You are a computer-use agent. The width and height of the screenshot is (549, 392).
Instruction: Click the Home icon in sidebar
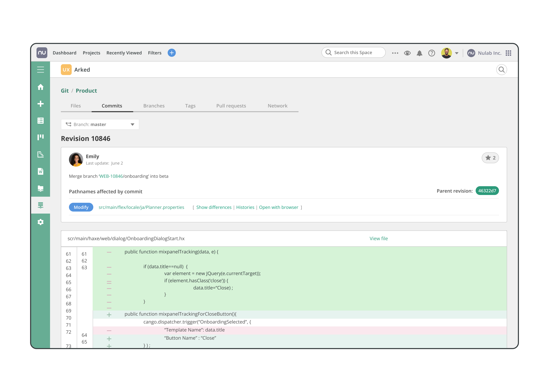pos(41,87)
